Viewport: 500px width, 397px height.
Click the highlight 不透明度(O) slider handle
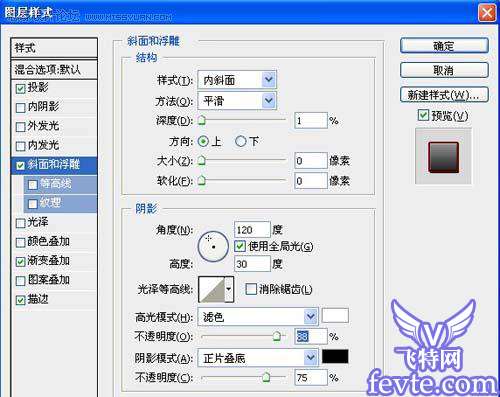pyautogui.click(x=276, y=336)
